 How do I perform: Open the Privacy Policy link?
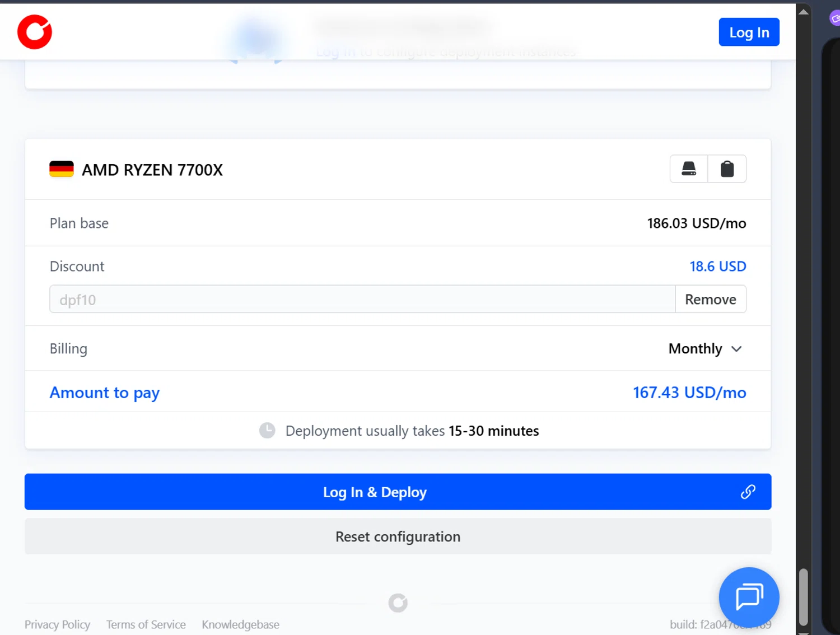click(x=57, y=624)
